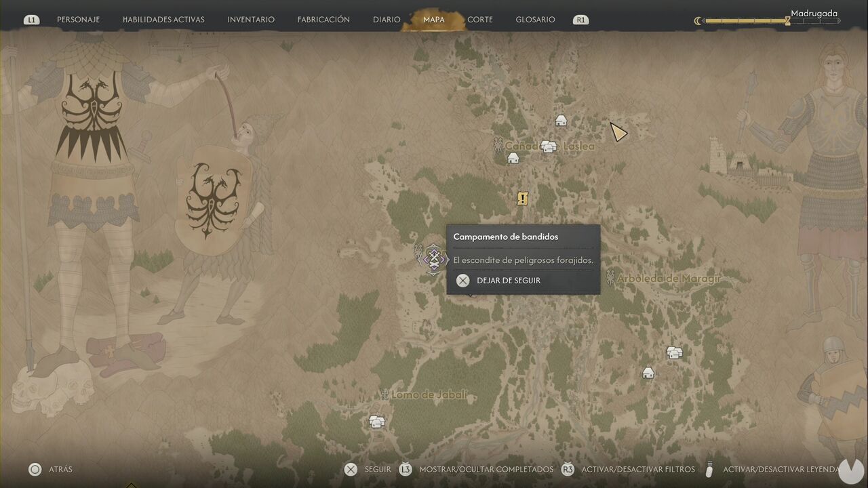Select the house icon north of Cañada Laslea
Viewport: 868px width, 488px height.
click(561, 121)
